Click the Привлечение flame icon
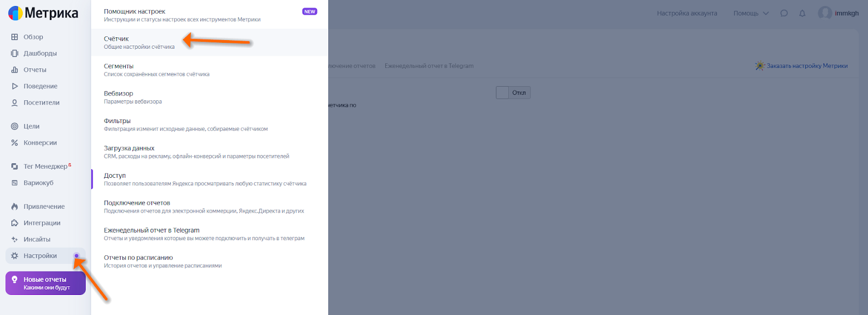 tap(15, 207)
